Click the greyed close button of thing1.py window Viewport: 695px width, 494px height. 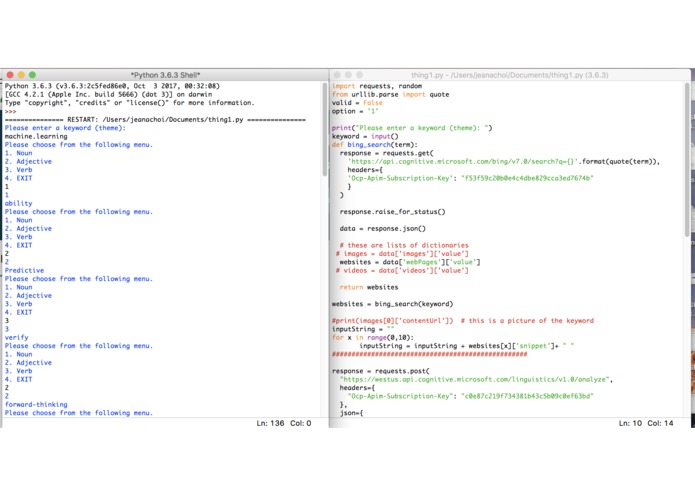337,75
